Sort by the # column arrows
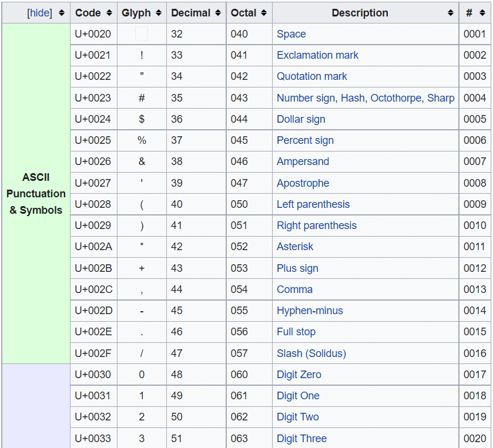The width and height of the screenshot is (493, 448). coord(484,13)
